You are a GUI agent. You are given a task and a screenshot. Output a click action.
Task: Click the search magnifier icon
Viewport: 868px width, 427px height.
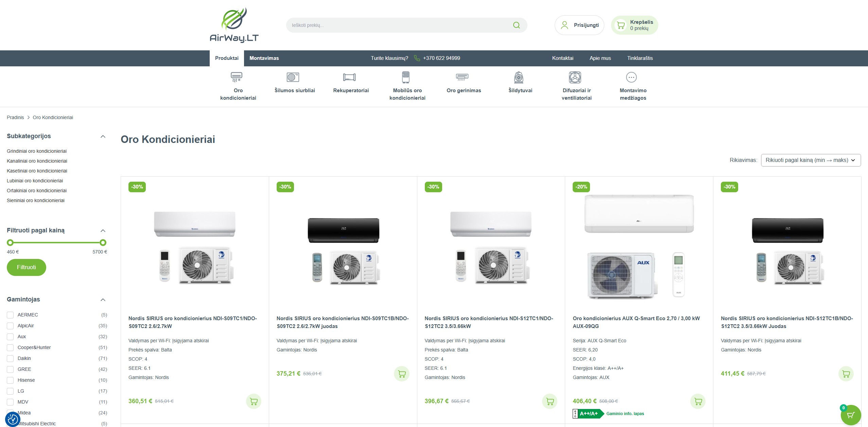pyautogui.click(x=516, y=25)
